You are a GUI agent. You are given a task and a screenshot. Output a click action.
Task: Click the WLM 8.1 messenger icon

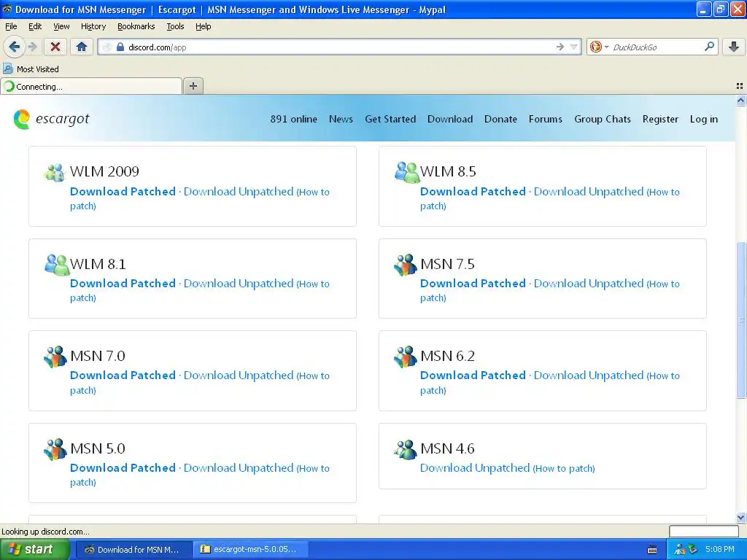point(57,265)
